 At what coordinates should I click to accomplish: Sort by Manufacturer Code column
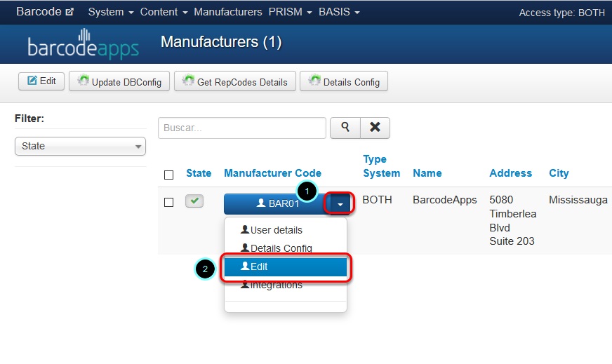272,173
